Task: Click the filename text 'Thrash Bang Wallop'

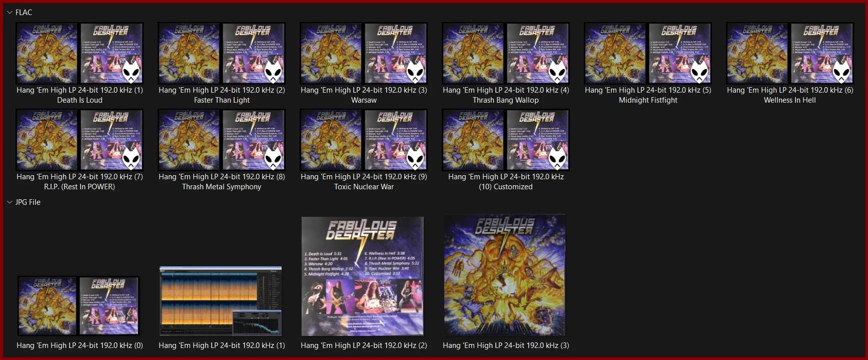Action: [506, 100]
